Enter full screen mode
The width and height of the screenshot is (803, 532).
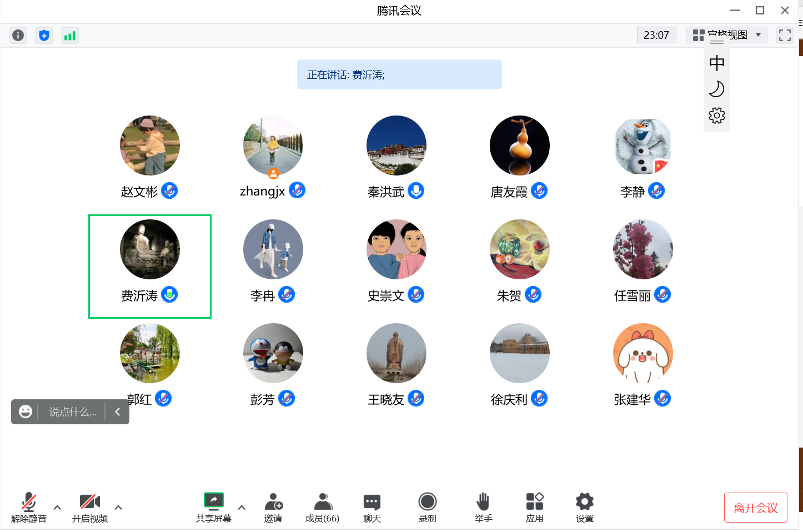tap(784, 35)
